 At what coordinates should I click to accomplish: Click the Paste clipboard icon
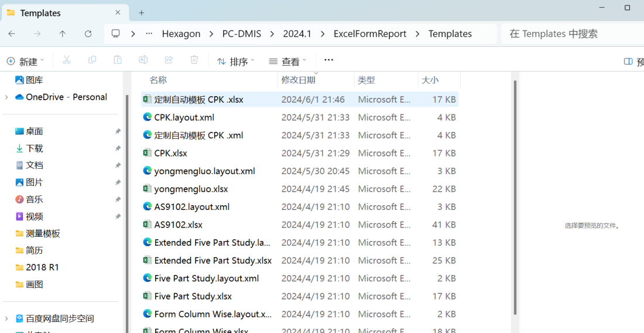click(118, 60)
